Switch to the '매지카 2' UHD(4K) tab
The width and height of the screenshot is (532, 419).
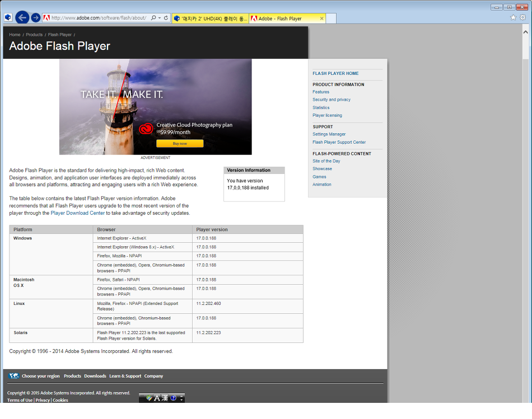[x=211, y=18]
